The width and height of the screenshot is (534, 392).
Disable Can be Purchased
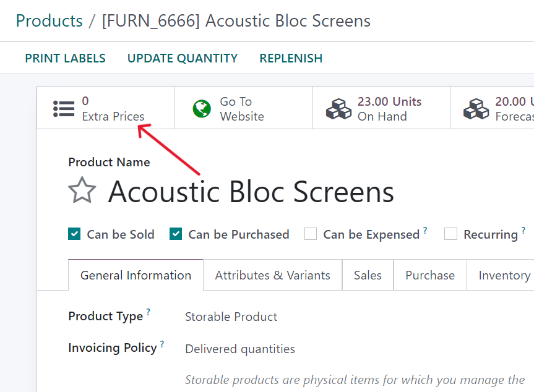pos(176,234)
